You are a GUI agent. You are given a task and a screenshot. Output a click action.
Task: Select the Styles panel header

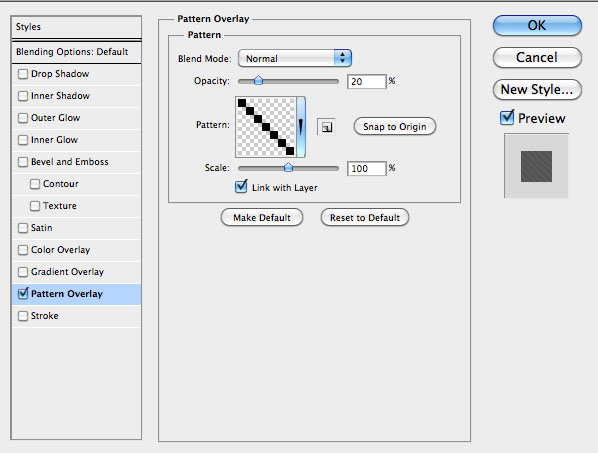pyautogui.click(x=76, y=27)
